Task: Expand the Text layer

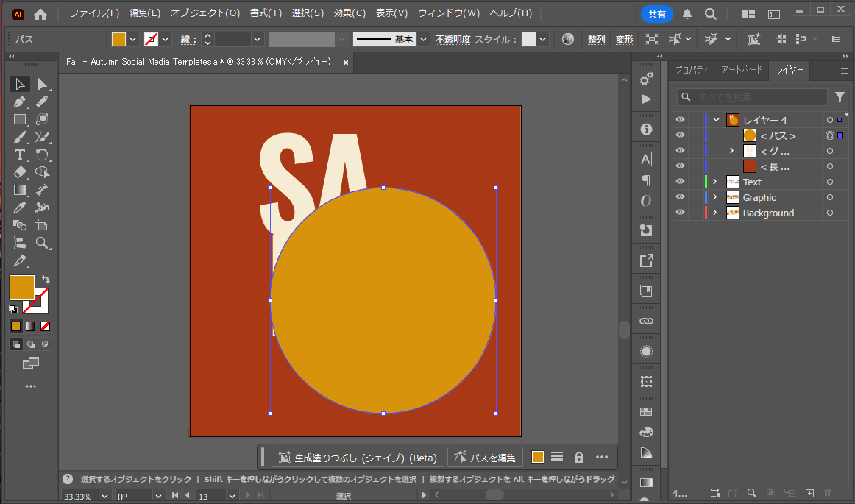Action: pos(715,182)
